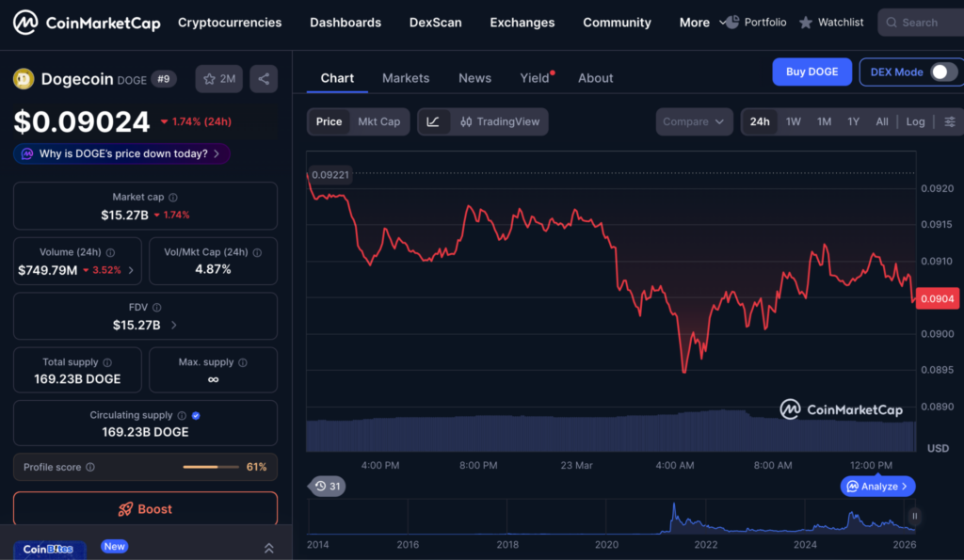Click the market cap info icon

click(172, 198)
